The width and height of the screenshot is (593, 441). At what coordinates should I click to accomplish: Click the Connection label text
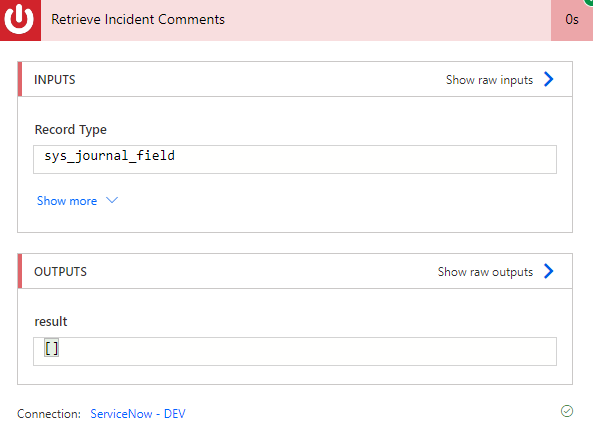click(49, 414)
